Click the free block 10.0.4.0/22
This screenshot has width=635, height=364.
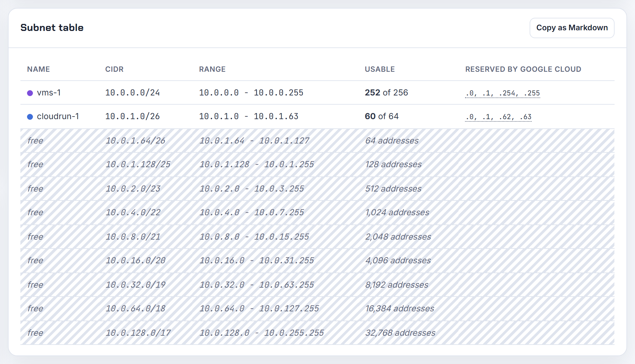pyautogui.click(x=317, y=213)
